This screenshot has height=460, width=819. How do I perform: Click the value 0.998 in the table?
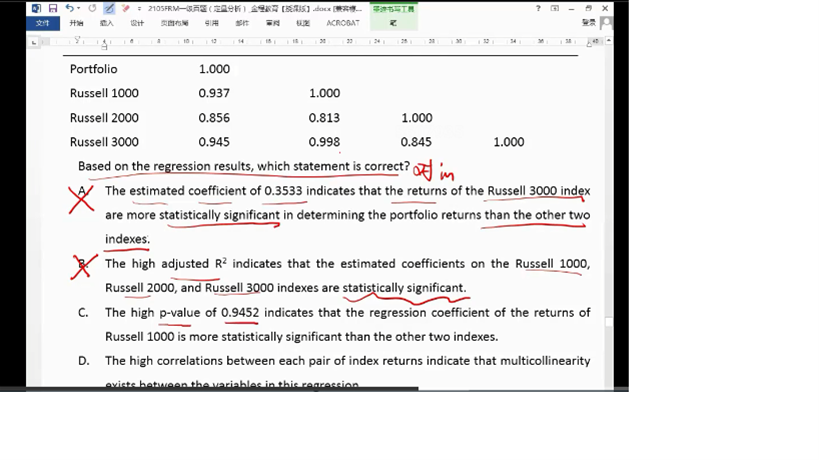(324, 142)
